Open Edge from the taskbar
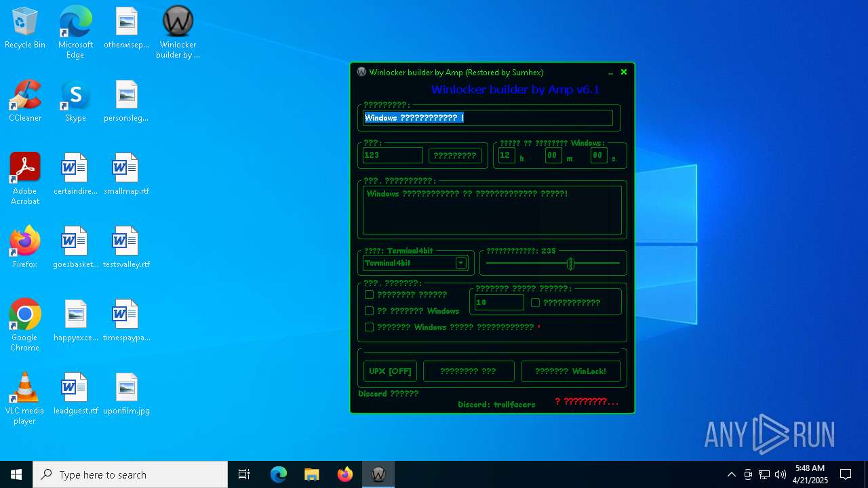868x488 pixels. (279, 474)
